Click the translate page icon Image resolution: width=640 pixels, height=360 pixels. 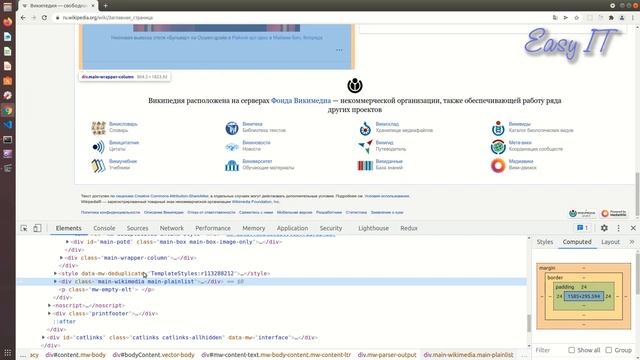pos(555,18)
